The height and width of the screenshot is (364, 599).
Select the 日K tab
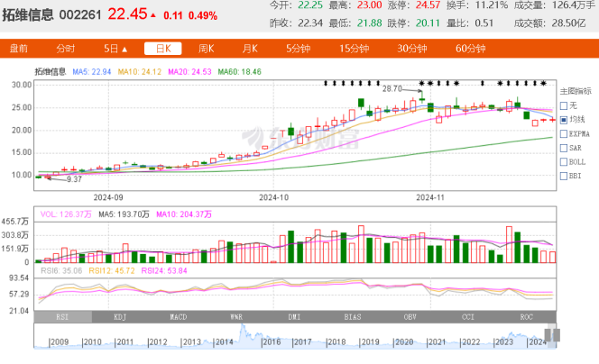(163, 49)
